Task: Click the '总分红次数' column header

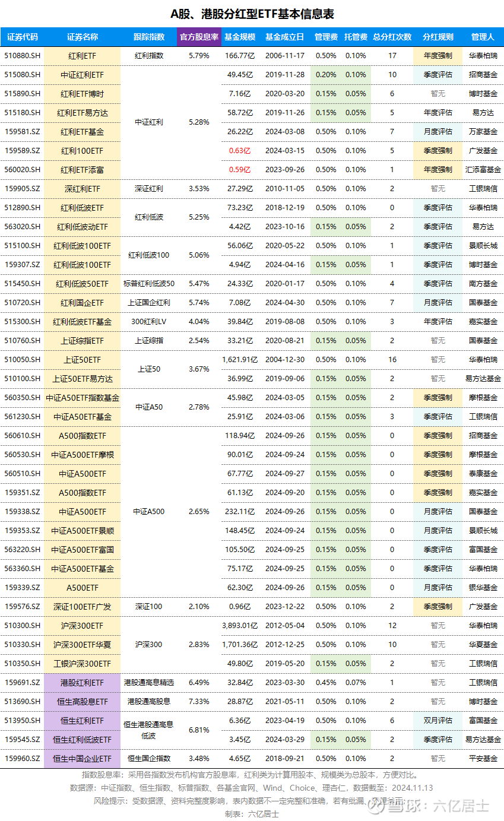Action: [392, 37]
